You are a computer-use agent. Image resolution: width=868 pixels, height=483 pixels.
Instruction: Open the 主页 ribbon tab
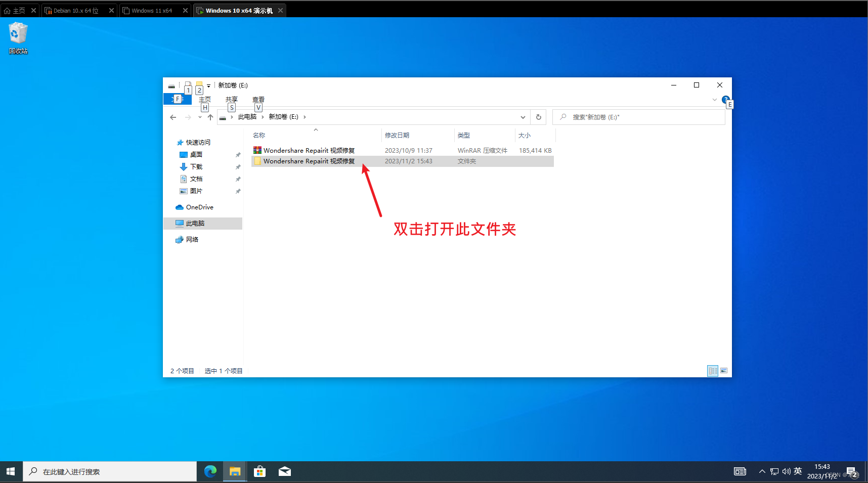coord(205,99)
